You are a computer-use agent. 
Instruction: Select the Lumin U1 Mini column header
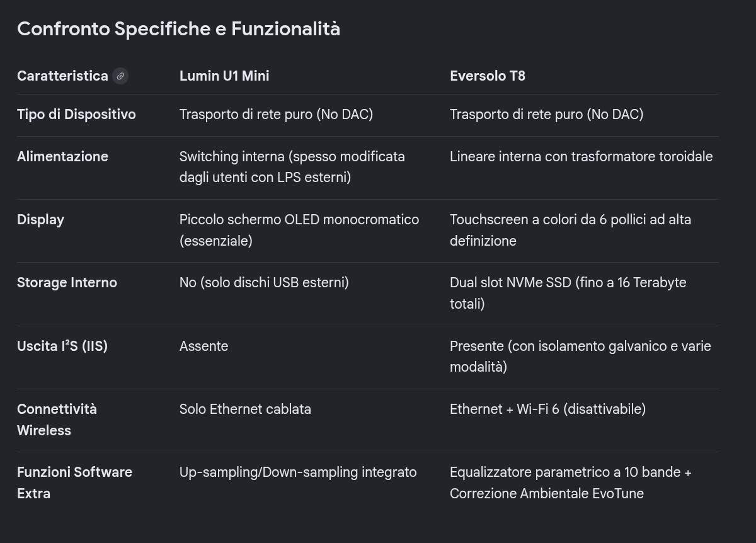(x=224, y=76)
